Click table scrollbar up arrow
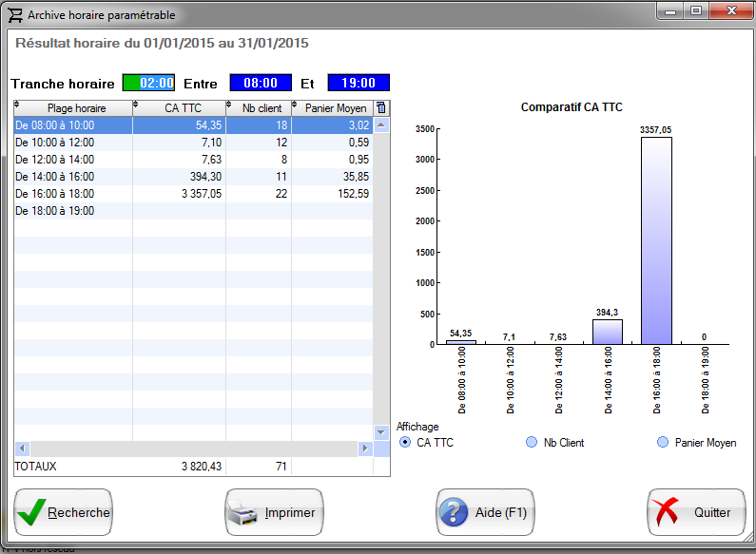 (381, 124)
